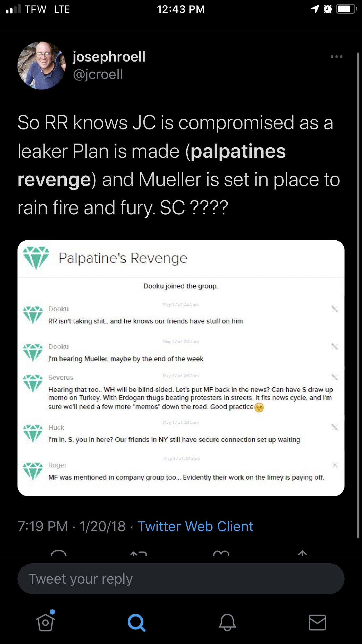Open the Messages envelope icon
362x644 pixels.
[317, 622]
